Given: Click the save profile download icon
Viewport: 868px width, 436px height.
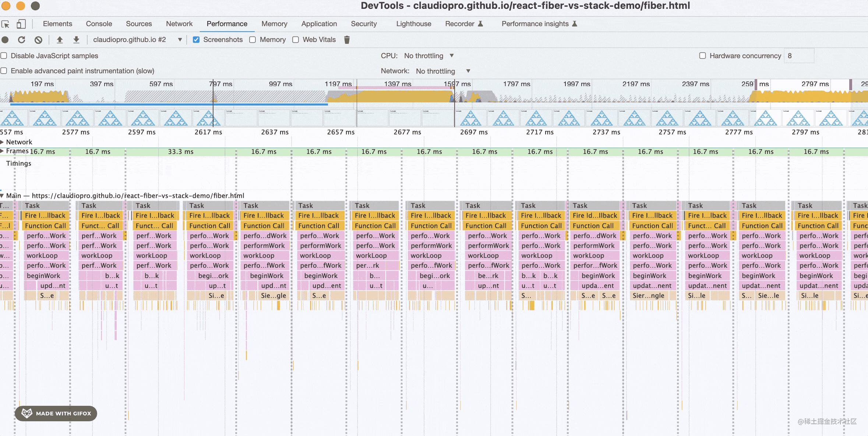Looking at the screenshot, I should (x=76, y=40).
